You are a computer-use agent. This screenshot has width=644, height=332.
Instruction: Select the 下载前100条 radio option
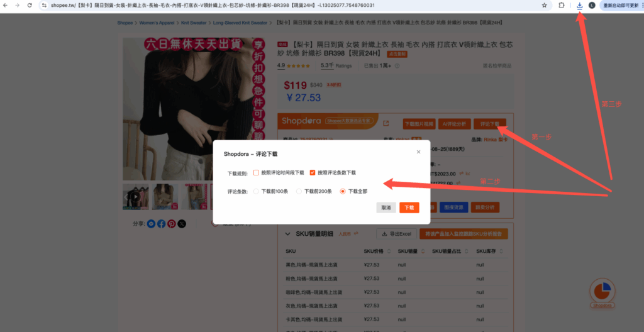[256, 191]
